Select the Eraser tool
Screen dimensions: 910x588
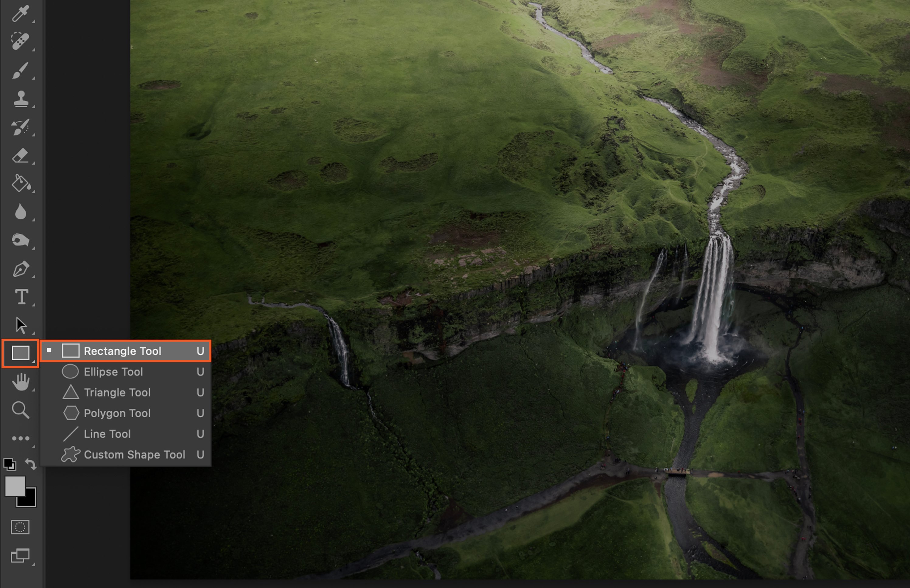[20, 156]
